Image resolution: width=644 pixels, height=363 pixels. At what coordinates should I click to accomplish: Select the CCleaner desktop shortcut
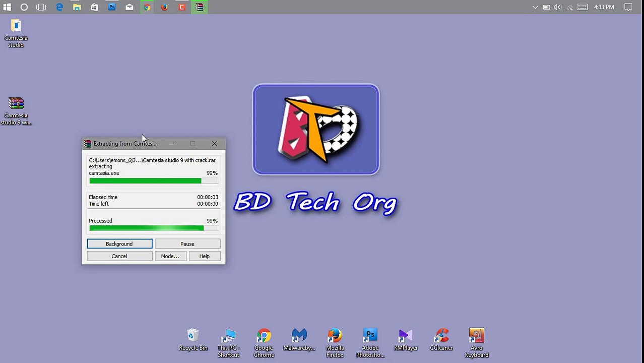441,340
